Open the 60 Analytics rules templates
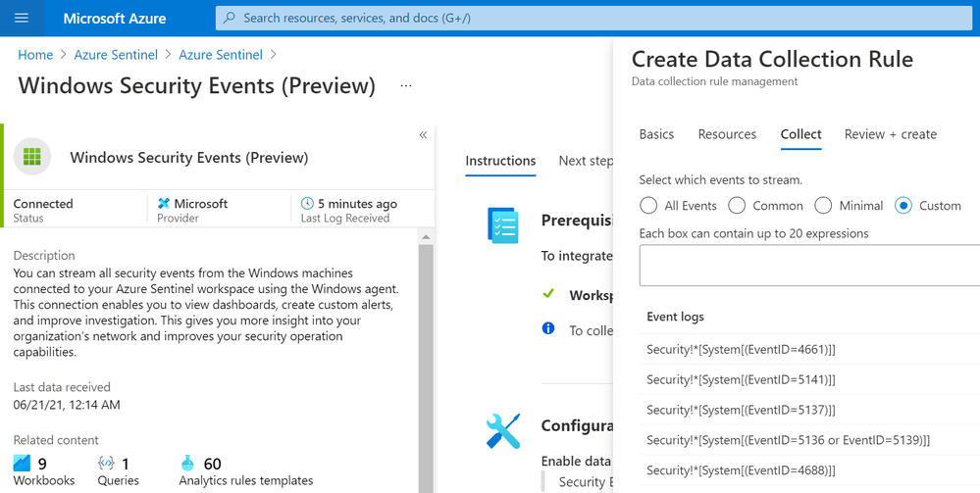Image resolution: width=980 pixels, height=493 pixels. [x=245, y=471]
